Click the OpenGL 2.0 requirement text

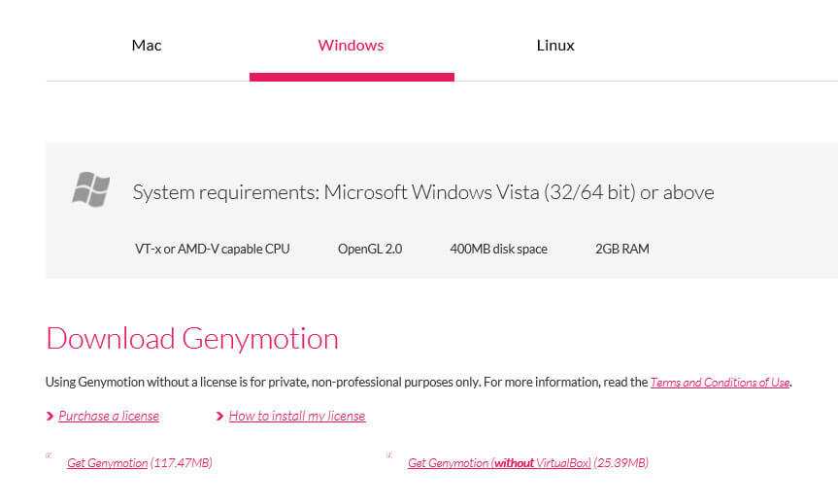point(370,249)
